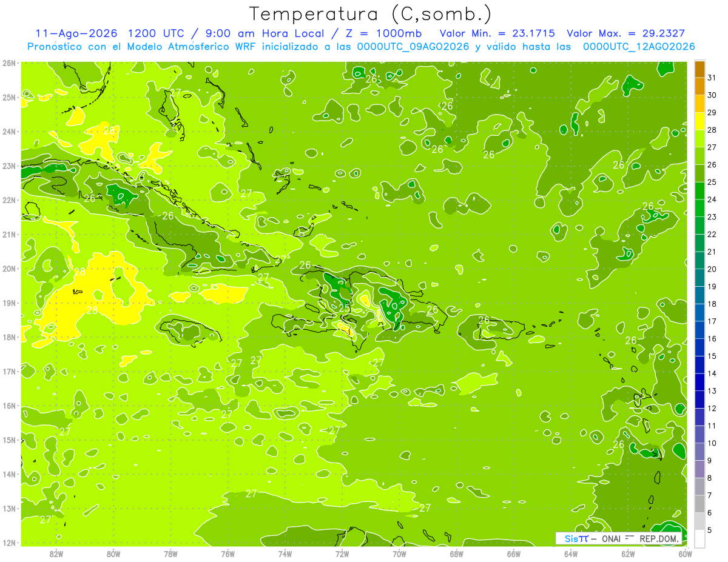Click the title 'Temperatura (C,somb.)'
This screenshot has width=728, height=562.
[x=369, y=14]
